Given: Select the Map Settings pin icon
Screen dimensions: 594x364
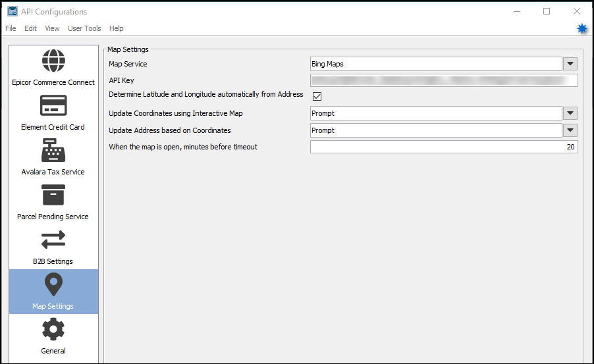Looking at the screenshot, I should coord(53,284).
